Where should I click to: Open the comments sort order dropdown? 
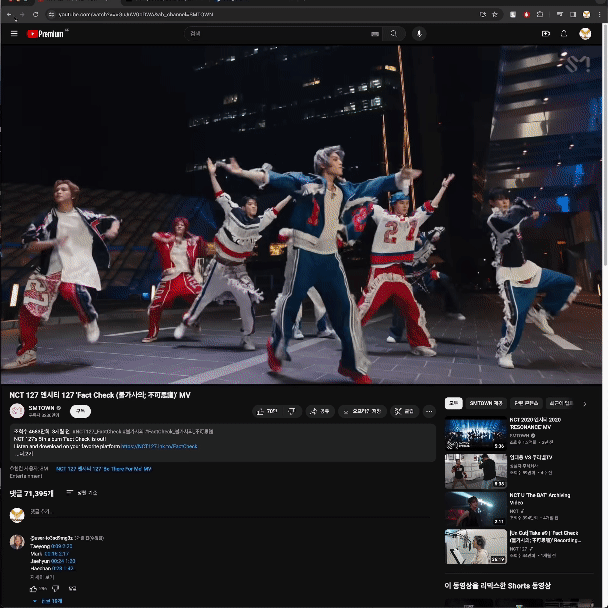81,493
